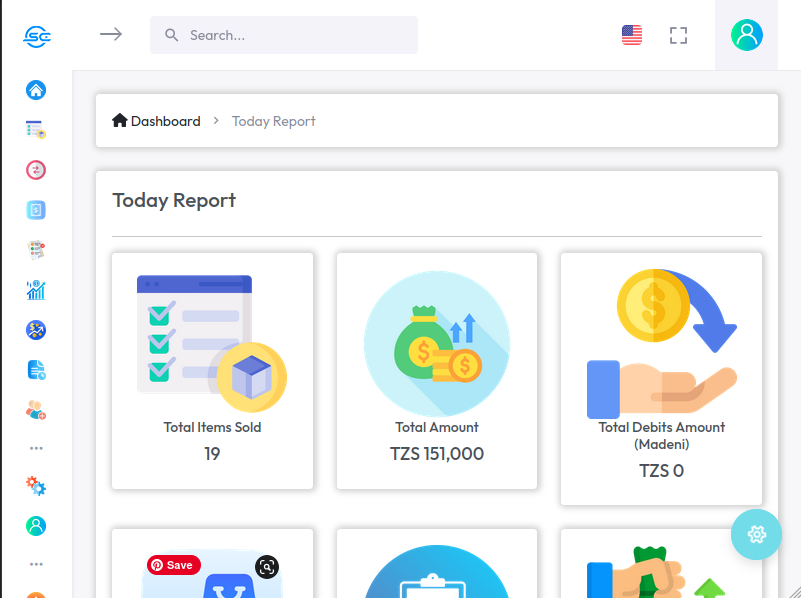The height and width of the screenshot is (598, 801).
Task: Click the home icon in the sidebar
Action: click(x=36, y=90)
